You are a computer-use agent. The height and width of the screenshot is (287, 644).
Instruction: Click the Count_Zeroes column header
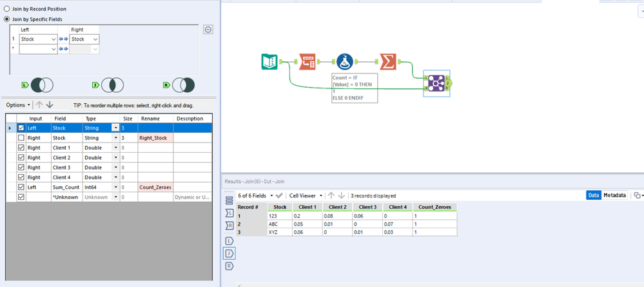(435, 207)
